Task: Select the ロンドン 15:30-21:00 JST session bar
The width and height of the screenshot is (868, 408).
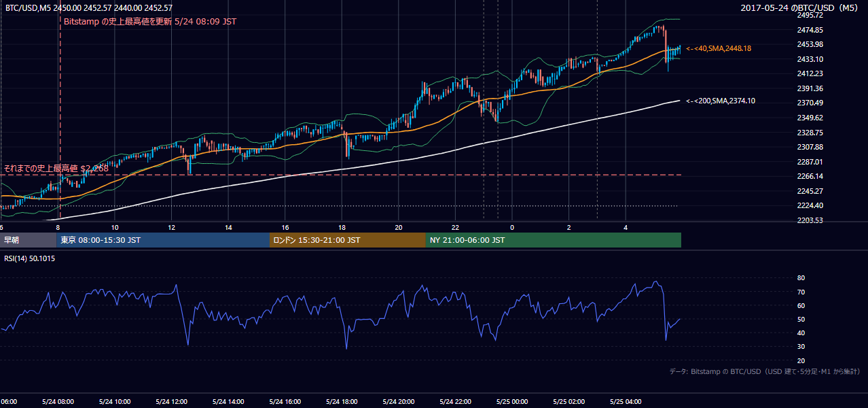Action: pos(348,240)
